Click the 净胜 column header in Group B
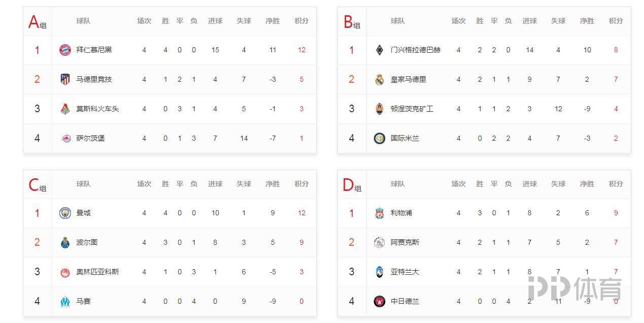 point(587,21)
